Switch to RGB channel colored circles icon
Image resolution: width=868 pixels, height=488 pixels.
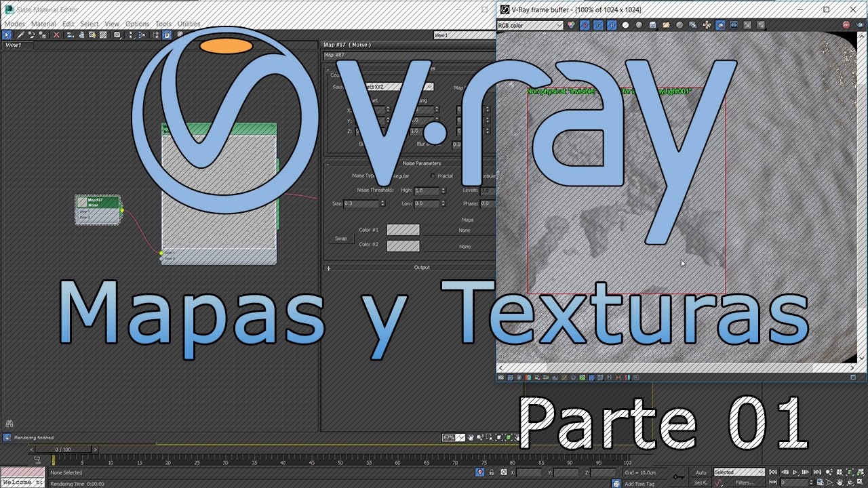[x=570, y=25]
